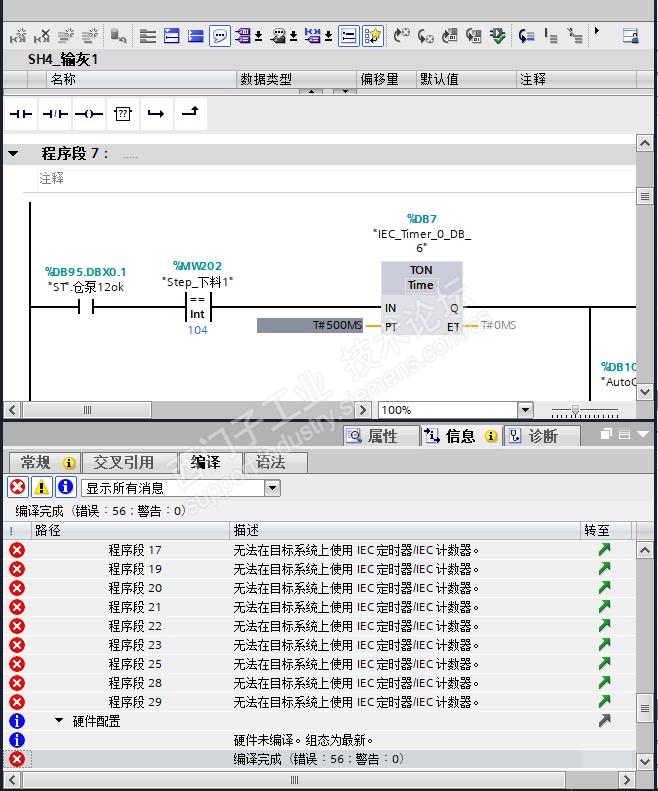658x791 pixels.
Task: Click the update block calls icon
Action: click(450, 36)
